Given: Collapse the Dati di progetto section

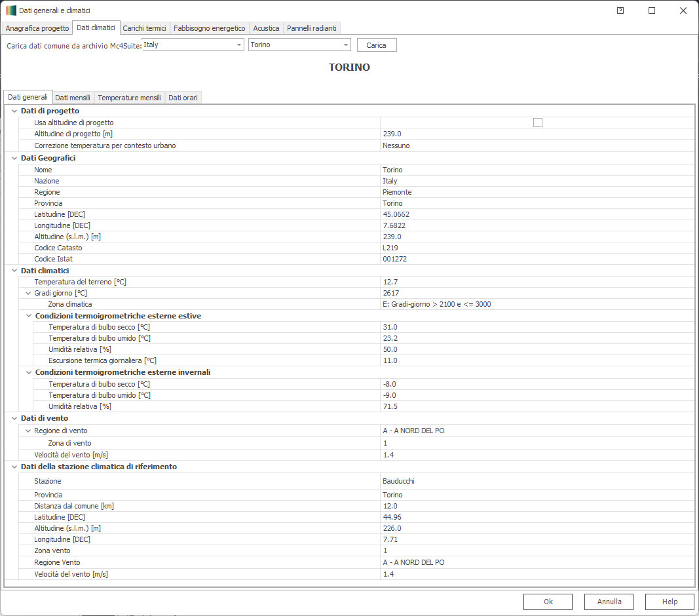Looking at the screenshot, I should 14,111.
